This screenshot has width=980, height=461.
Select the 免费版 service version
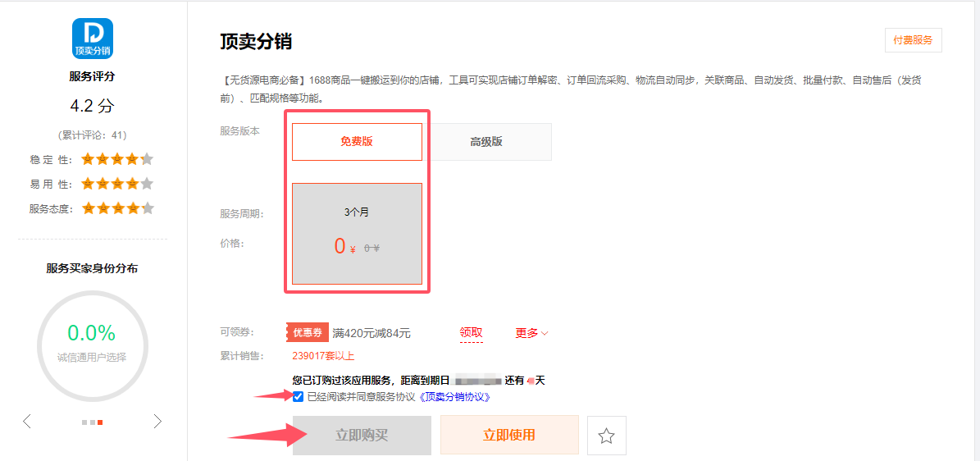click(357, 142)
